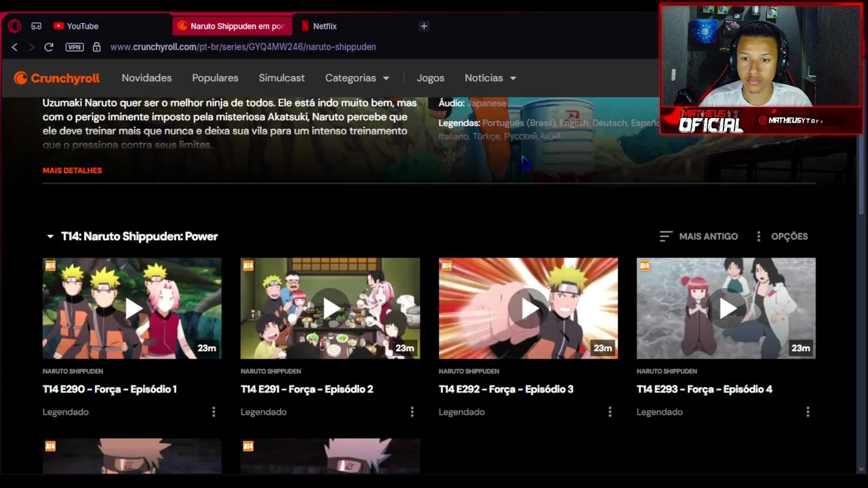This screenshot has width=868, height=488.
Task: Go back with the browser back arrow
Action: [15, 47]
